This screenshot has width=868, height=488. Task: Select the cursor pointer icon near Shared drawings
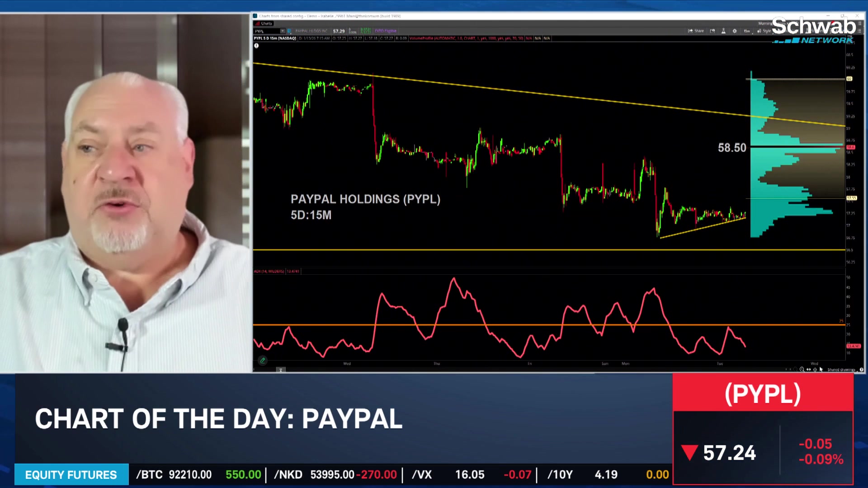pyautogui.click(x=821, y=370)
